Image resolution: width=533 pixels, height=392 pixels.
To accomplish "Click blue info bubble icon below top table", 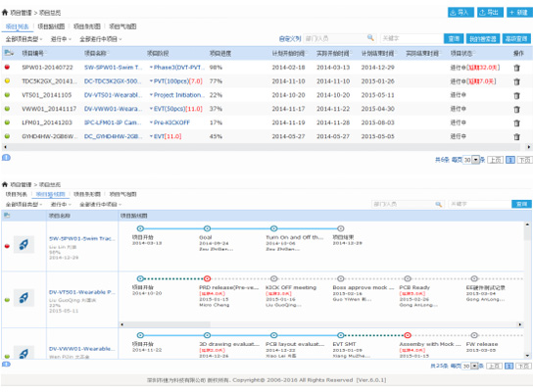I will point(6,158).
